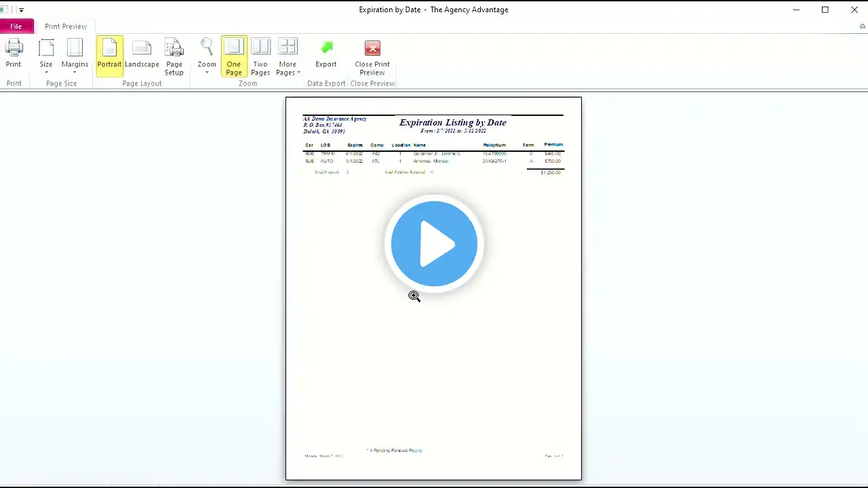868x488 pixels.
Task: Maximize the Agency Advantage window
Action: pos(825,9)
